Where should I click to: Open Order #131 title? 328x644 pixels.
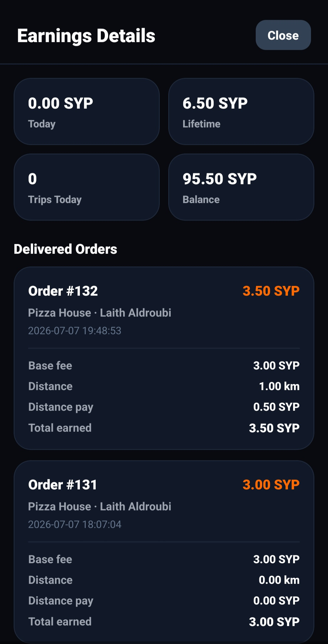[x=63, y=485]
